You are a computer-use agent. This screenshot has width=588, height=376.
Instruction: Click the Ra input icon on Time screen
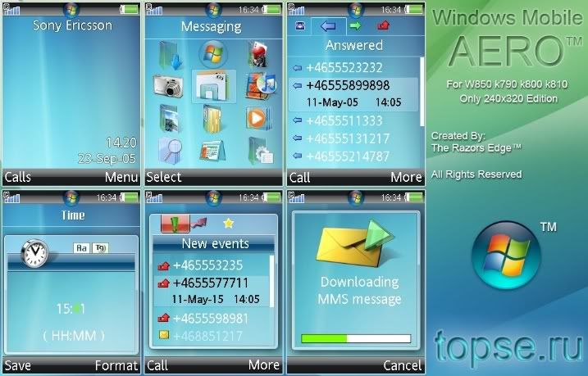tap(81, 248)
